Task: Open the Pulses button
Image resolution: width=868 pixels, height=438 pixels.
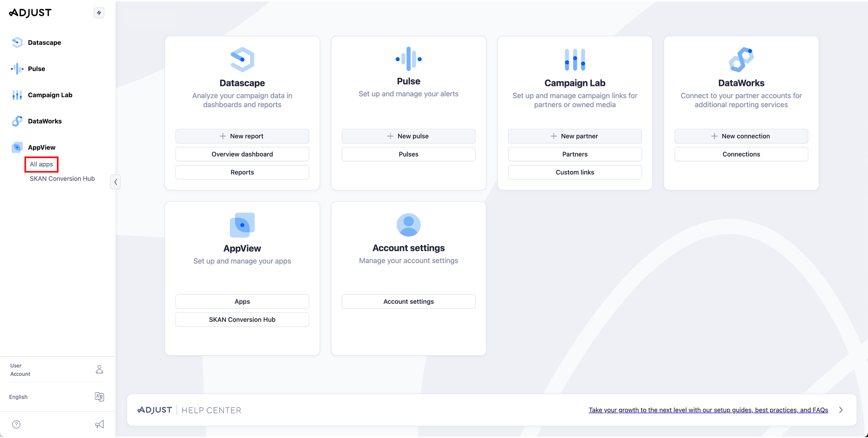Action: [x=409, y=154]
